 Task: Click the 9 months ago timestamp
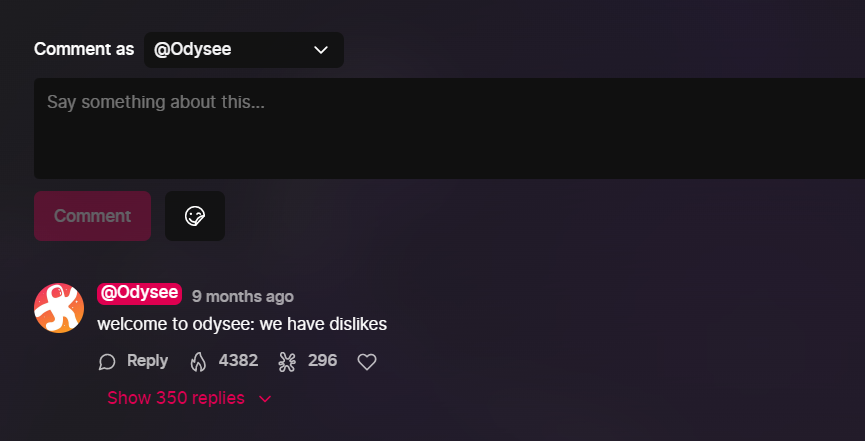pyautogui.click(x=243, y=296)
